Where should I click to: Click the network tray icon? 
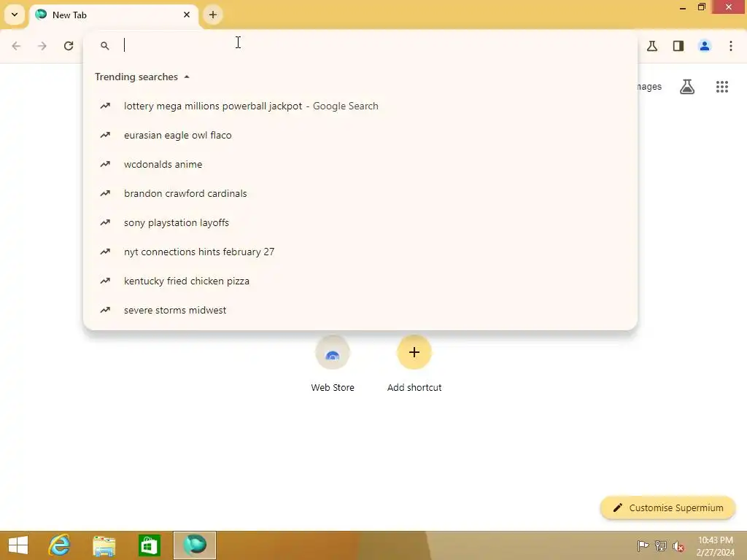[x=661, y=545]
